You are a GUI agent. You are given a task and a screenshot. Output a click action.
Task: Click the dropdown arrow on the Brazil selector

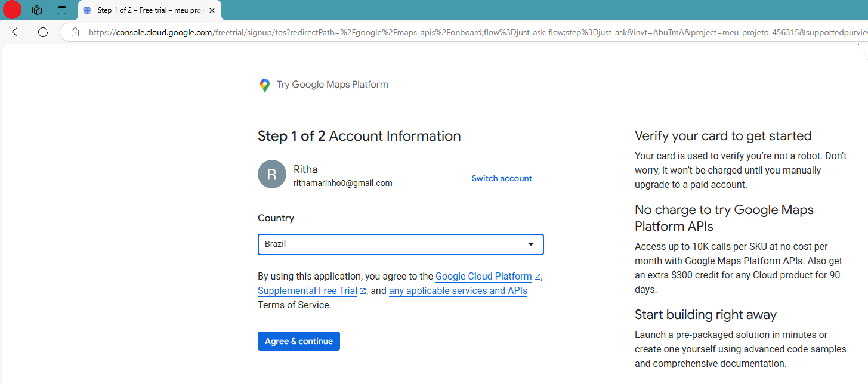pyautogui.click(x=530, y=244)
